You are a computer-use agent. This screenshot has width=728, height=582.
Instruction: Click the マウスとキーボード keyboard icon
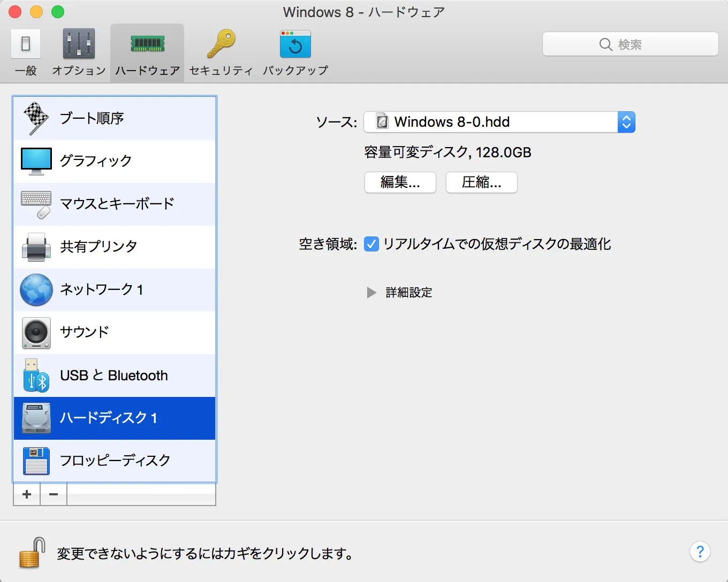point(36,204)
